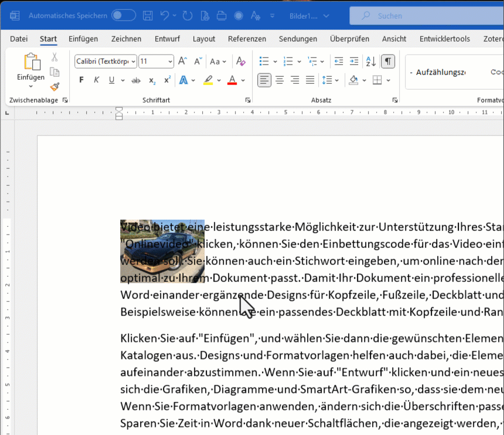This screenshot has width=504, height=435.
Task: Sort the selected text alphabetically
Action: pyautogui.click(x=370, y=62)
